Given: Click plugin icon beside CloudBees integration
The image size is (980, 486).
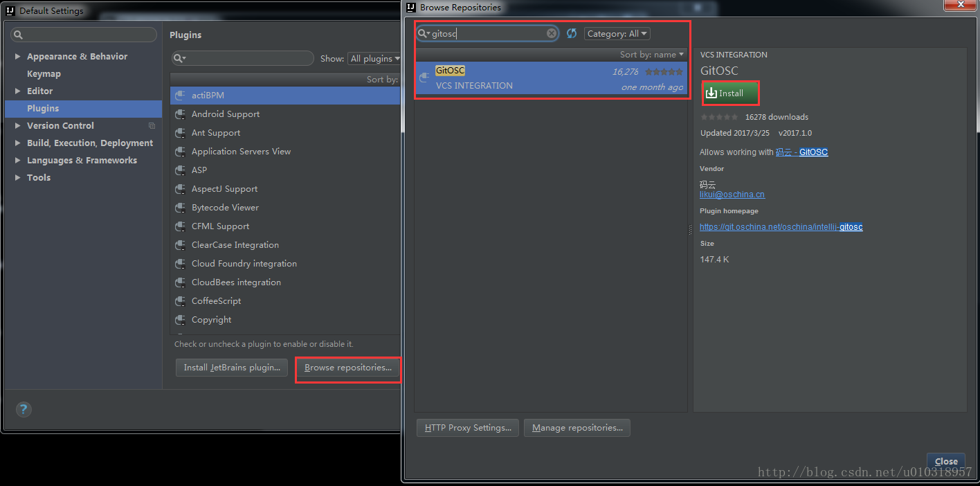Looking at the screenshot, I should [x=180, y=282].
